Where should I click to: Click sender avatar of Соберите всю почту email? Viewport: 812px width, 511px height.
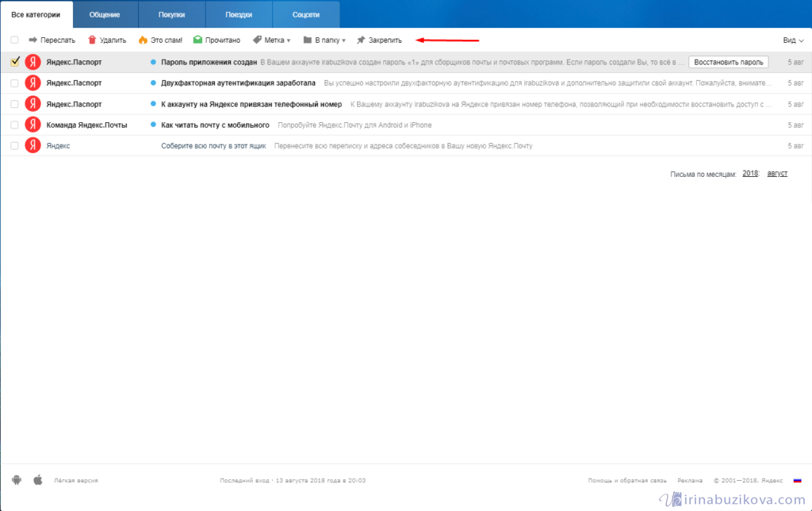click(33, 145)
